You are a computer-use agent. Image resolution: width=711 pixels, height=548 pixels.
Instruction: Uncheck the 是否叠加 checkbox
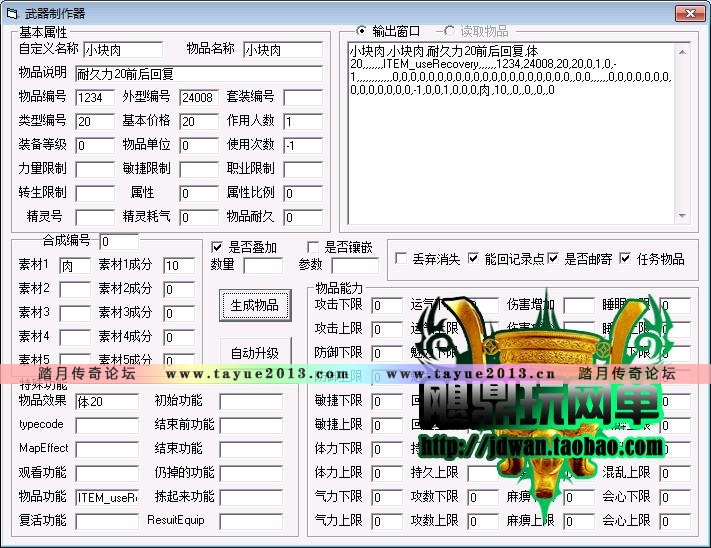218,247
